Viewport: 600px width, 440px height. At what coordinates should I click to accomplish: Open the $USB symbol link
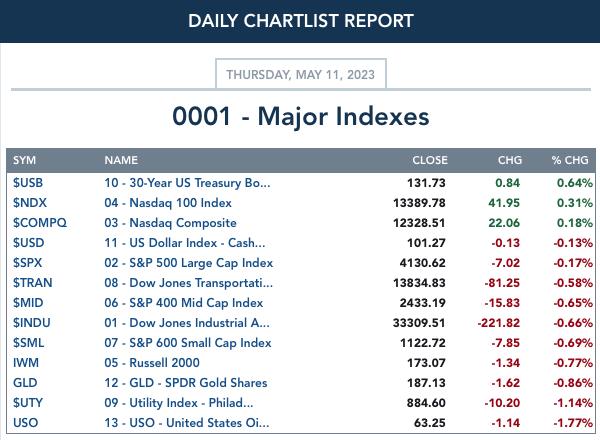click(x=28, y=183)
